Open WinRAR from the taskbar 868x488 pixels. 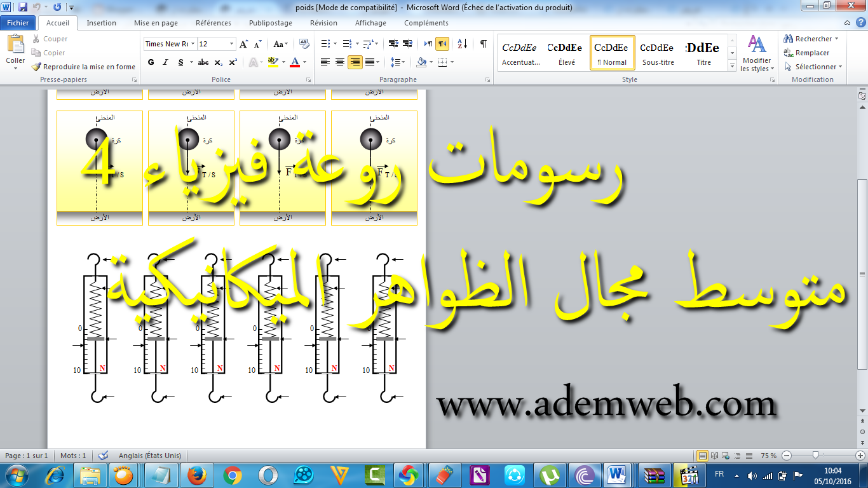(x=653, y=475)
